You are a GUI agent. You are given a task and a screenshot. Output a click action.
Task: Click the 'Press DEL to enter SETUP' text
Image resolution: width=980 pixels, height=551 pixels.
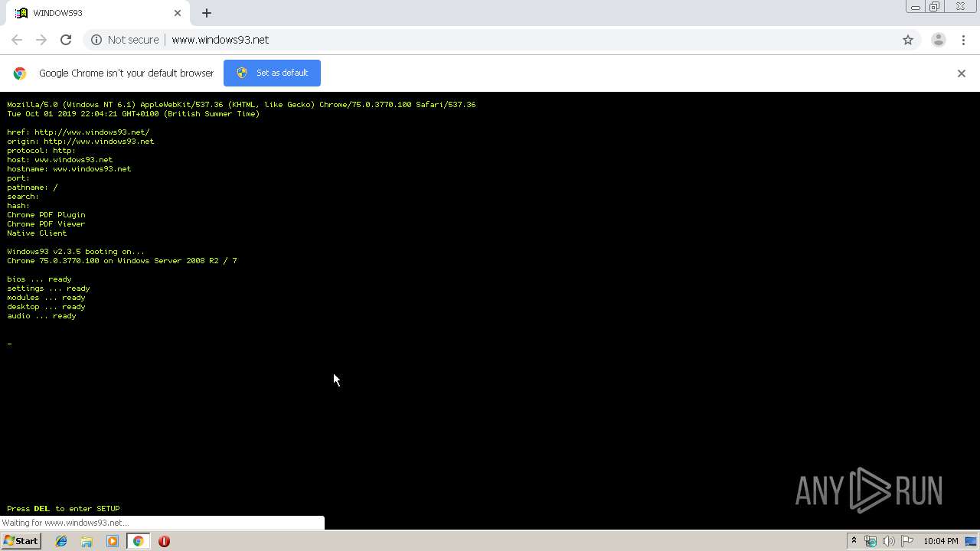click(x=64, y=508)
